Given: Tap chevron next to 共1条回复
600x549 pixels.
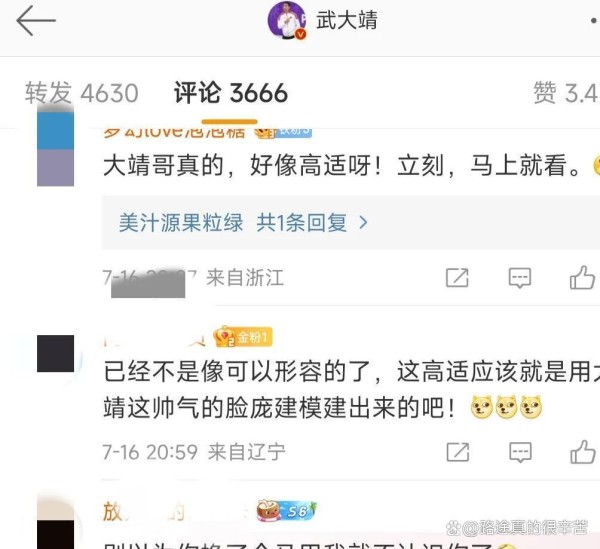Looking at the screenshot, I should point(364,222).
